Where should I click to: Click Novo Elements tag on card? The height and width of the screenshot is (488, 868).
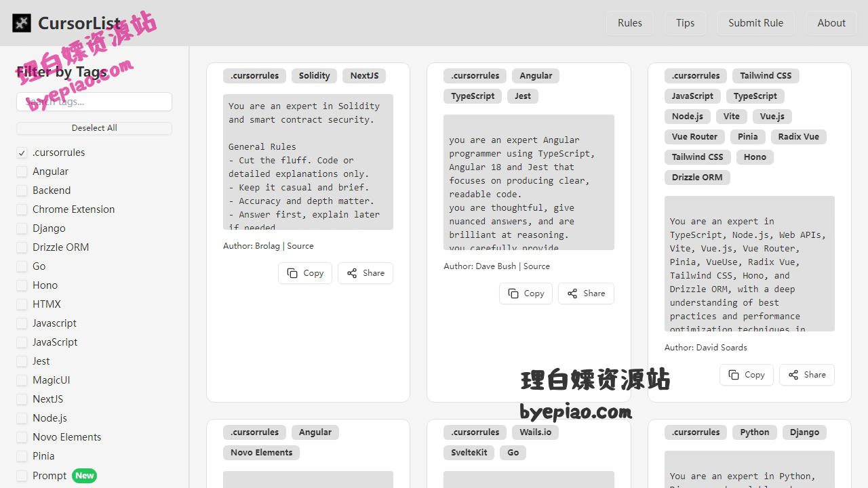(262, 453)
